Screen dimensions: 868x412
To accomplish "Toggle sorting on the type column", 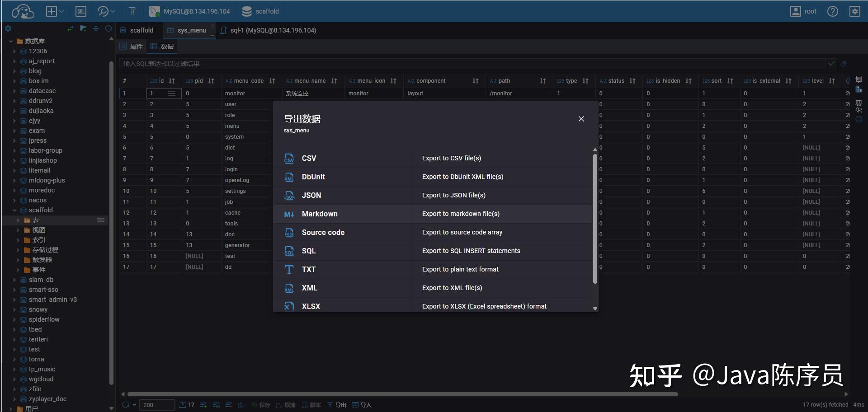I will pos(585,81).
